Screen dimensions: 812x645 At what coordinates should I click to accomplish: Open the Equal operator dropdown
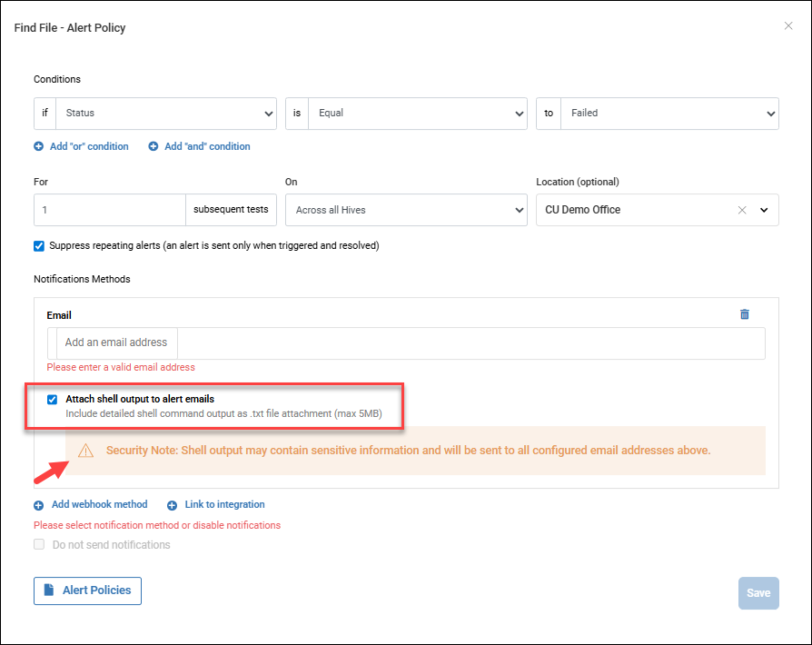(x=418, y=114)
